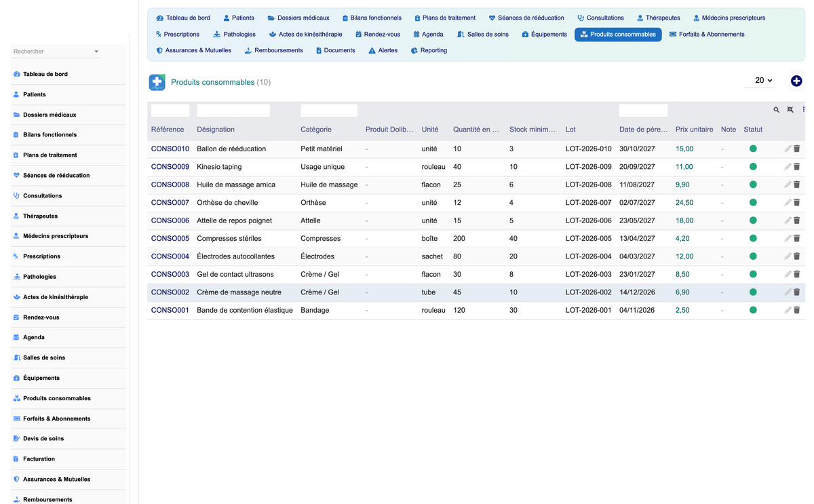The height and width of the screenshot is (504, 814).
Task: Sort by the Date de péremption column header
Action: coord(643,130)
